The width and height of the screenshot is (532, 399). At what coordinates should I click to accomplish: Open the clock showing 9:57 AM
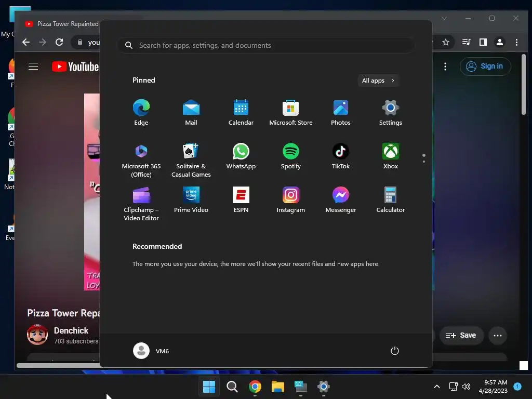(x=493, y=386)
